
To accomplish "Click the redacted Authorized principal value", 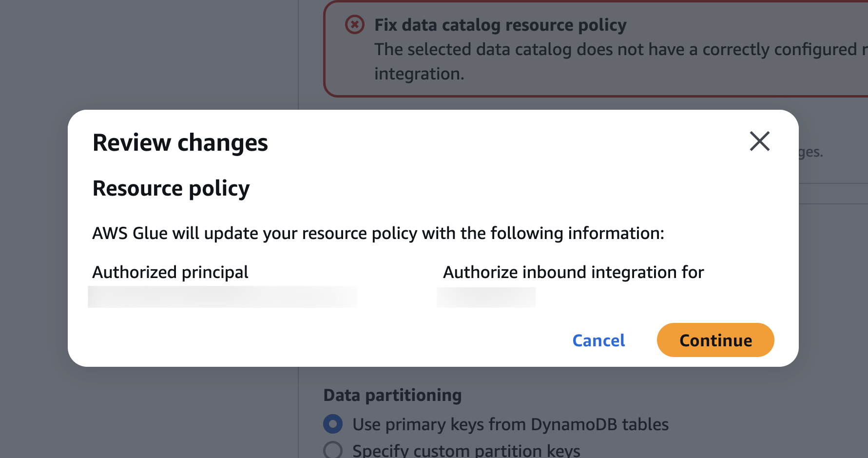I will coord(222,297).
